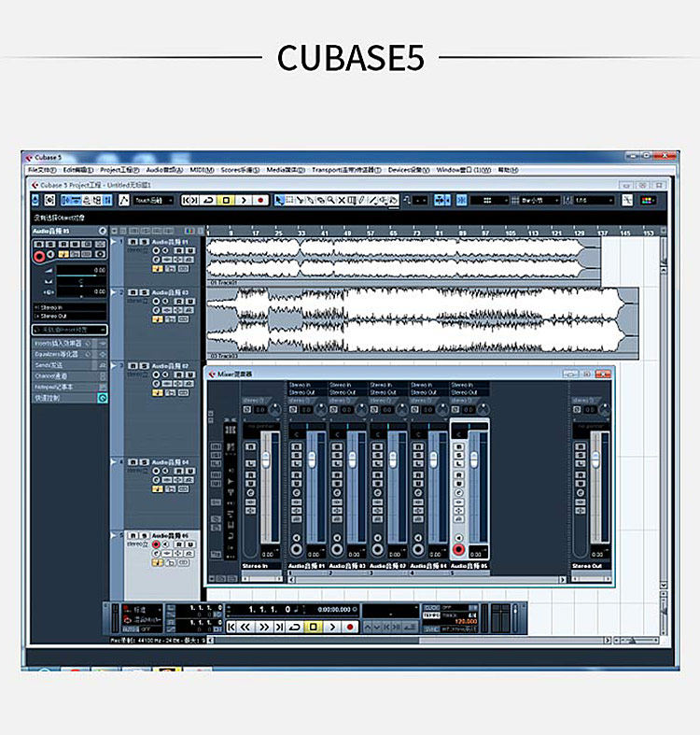
Task: Adjust Stereo Out mixer volume fader
Action: (x=595, y=459)
